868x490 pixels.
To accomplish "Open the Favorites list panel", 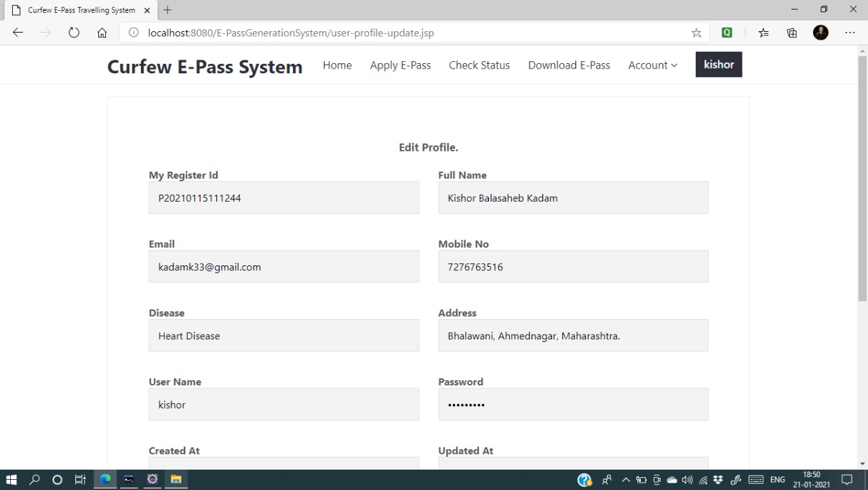I will pyautogui.click(x=764, y=33).
